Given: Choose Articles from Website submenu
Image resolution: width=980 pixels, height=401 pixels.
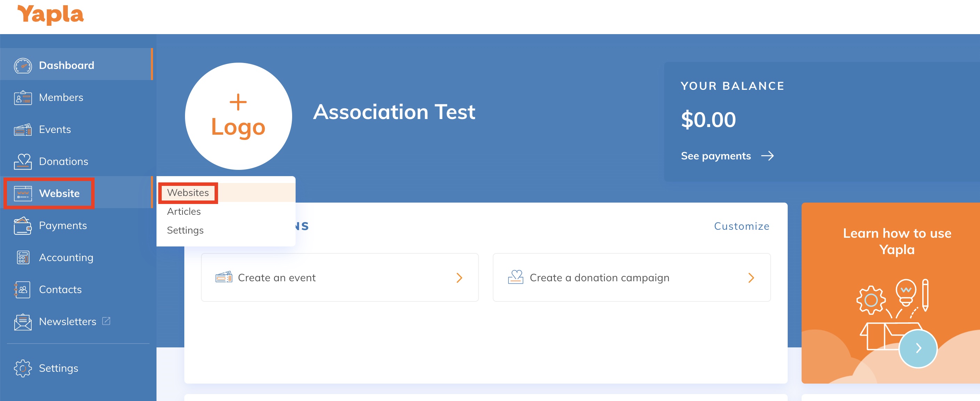Looking at the screenshot, I should click(x=184, y=211).
